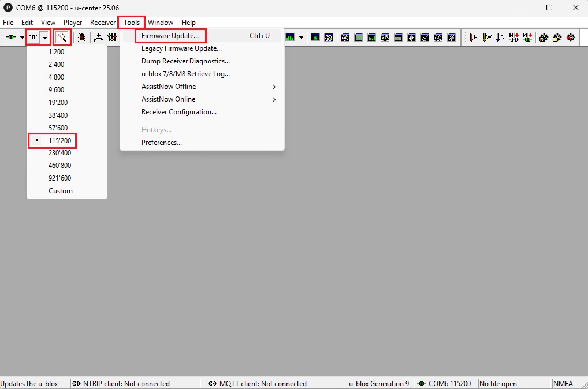The image size is (588, 389).
Task: Click the red thermometer Hotstart icon
Action: pos(473,38)
